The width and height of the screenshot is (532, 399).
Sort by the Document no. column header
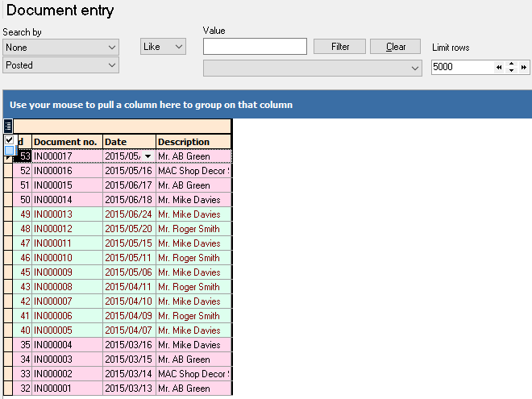point(67,142)
